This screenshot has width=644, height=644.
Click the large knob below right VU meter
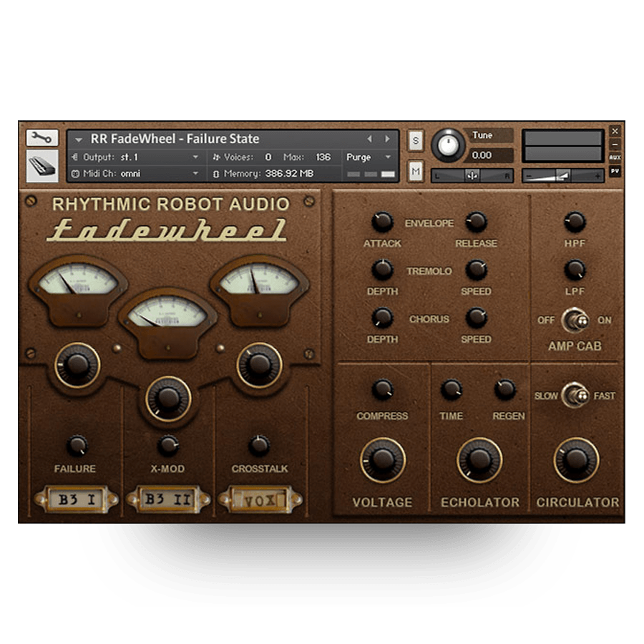(x=259, y=365)
